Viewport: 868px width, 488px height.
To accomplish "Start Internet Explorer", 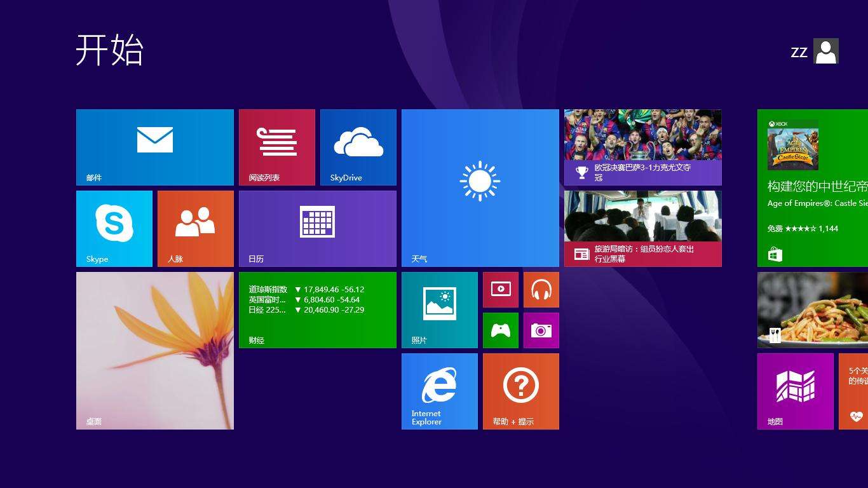I will pyautogui.click(x=439, y=391).
